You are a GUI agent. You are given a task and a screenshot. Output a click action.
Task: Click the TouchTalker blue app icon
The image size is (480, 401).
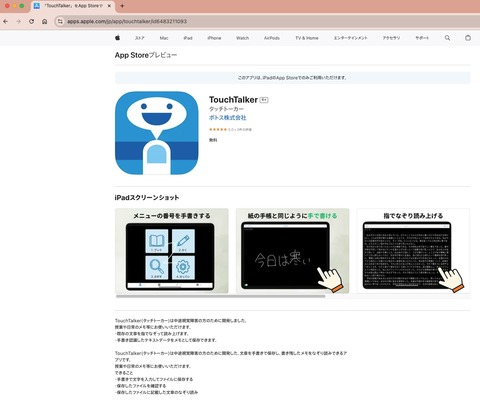pos(157,133)
